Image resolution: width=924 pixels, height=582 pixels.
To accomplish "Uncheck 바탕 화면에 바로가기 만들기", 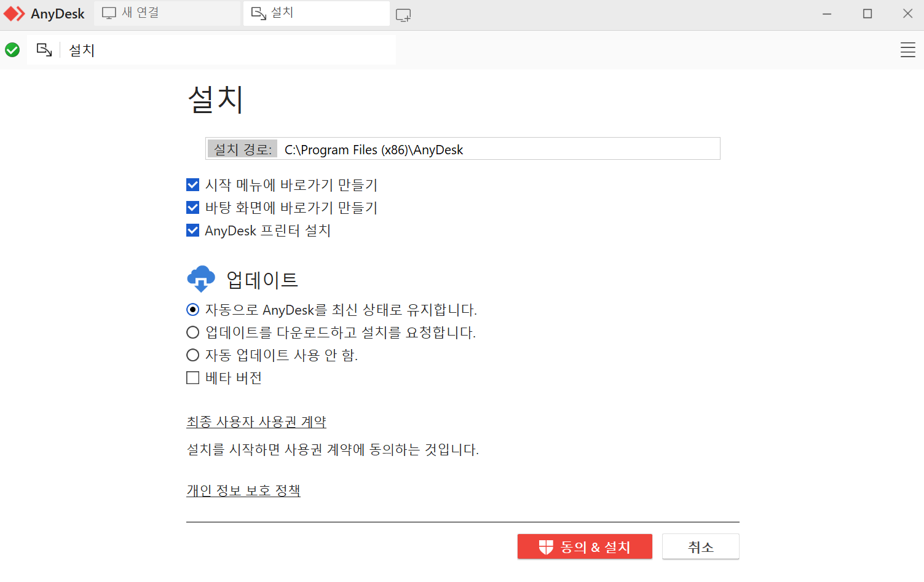I will [192, 208].
